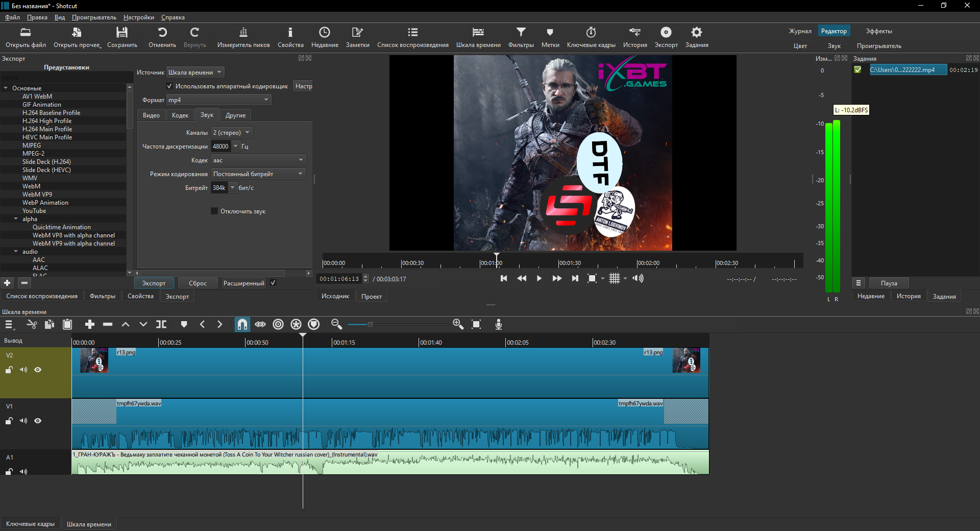Open the Проигрыватель menu

click(94, 17)
